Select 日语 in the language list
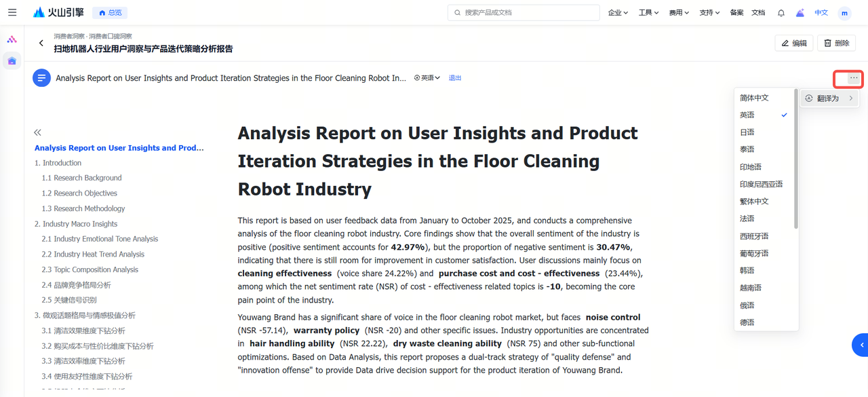868x397 pixels. [747, 132]
